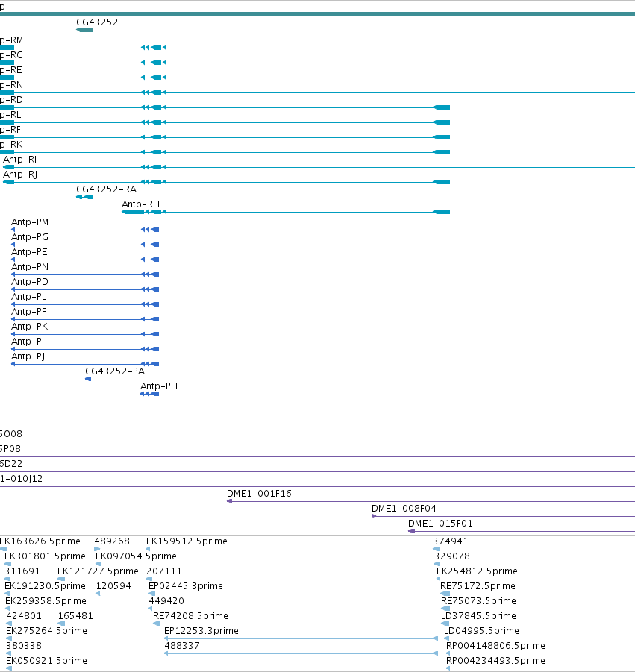Click the 165481 EST label

tap(75, 616)
